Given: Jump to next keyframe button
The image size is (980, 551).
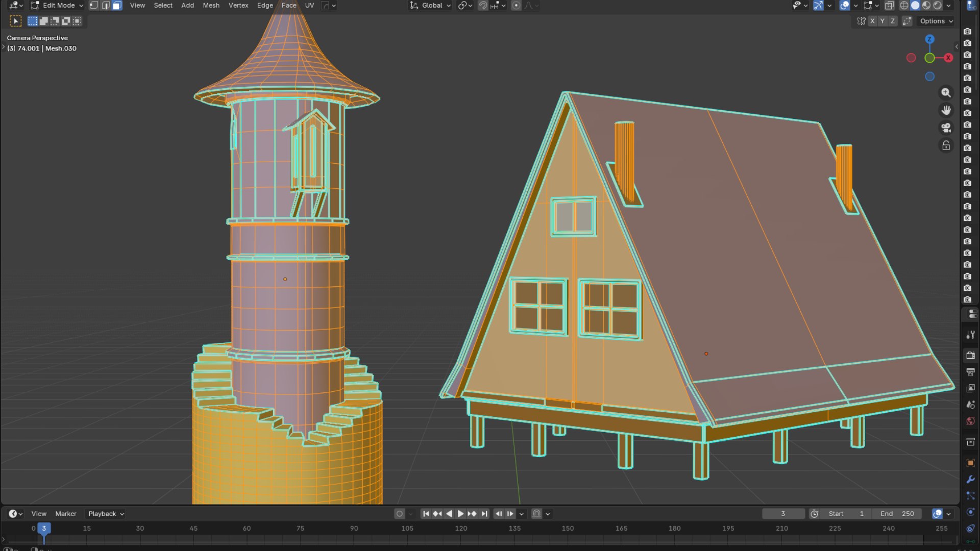Looking at the screenshot, I should (472, 514).
